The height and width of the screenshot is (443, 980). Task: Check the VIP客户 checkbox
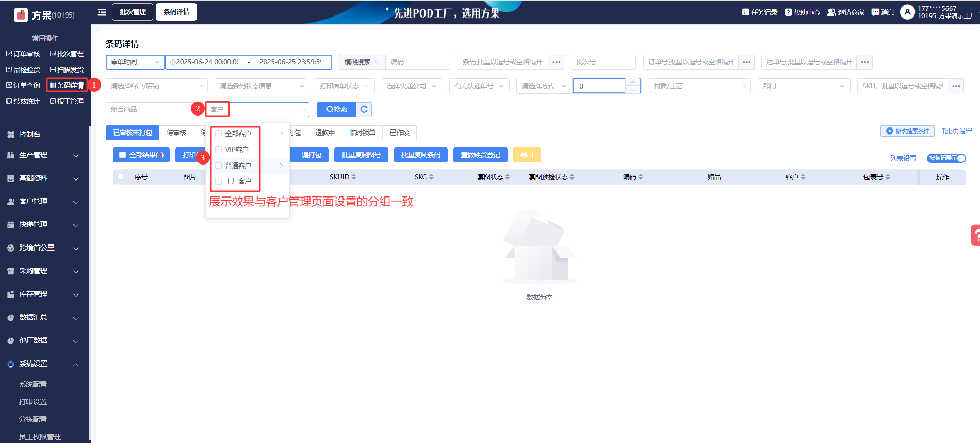click(x=219, y=150)
